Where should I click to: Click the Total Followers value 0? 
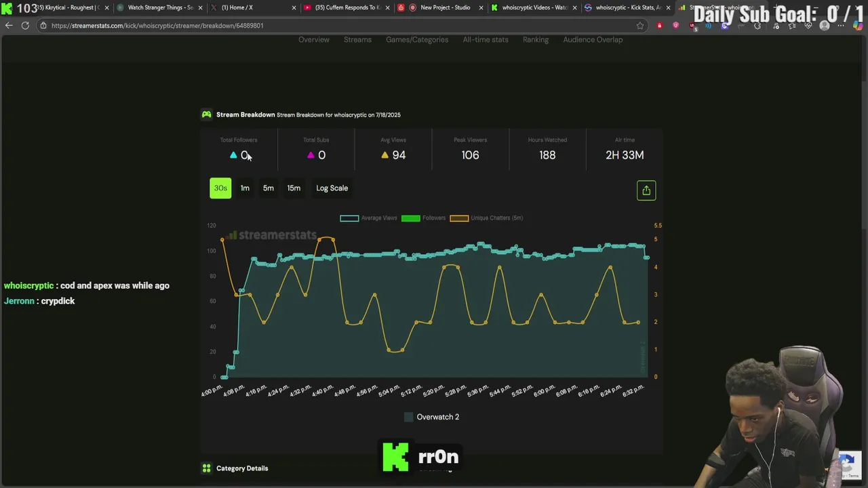[245, 155]
